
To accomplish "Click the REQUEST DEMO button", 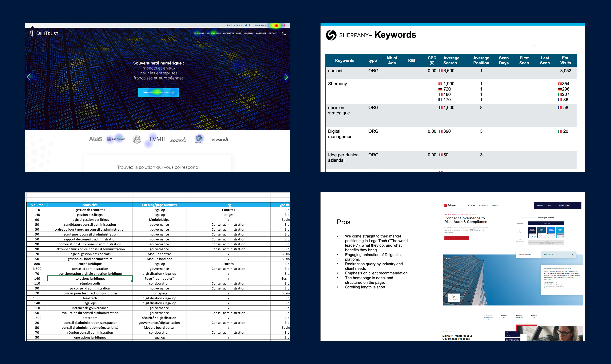I will (x=564, y=205).
